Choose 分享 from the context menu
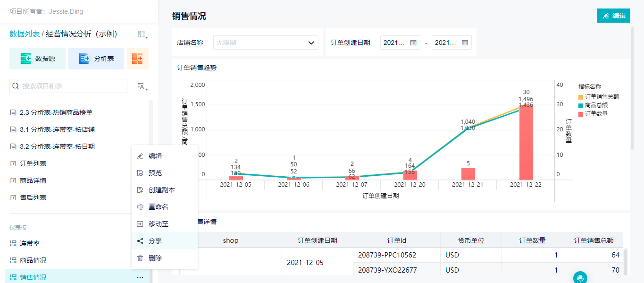Screen dimensions: 644x283 (x=155, y=241)
